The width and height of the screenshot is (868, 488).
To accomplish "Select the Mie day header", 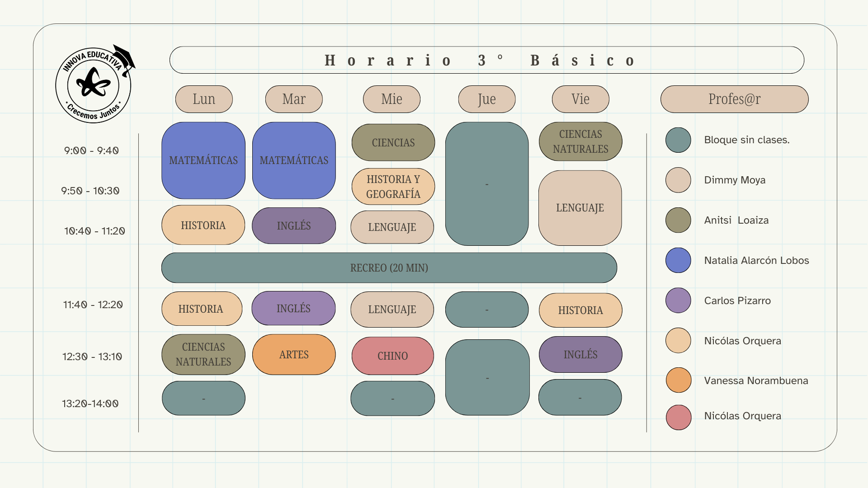I will [x=392, y=99].
